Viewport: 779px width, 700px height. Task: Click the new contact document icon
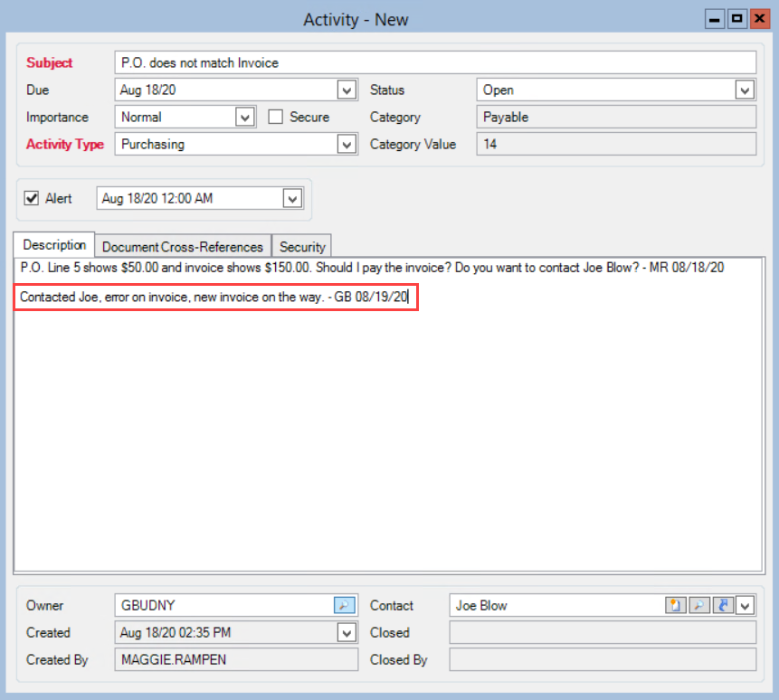[x=675, y=605]
